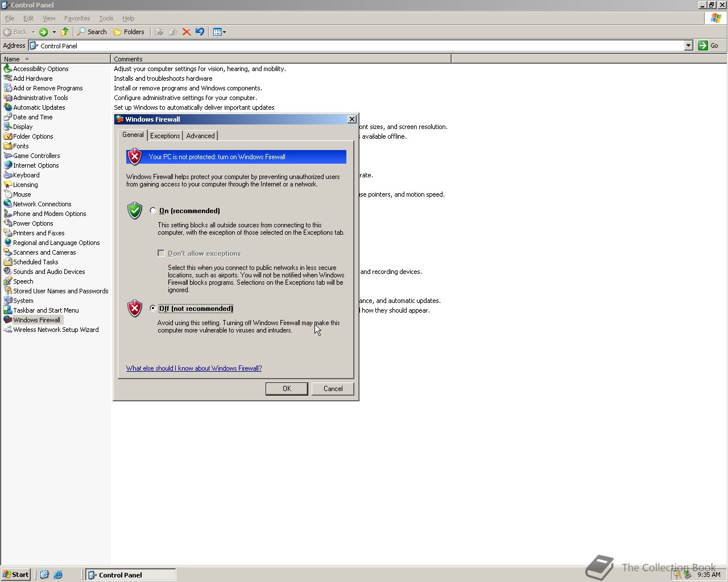Click the Comments column header

pyautogui.click(x=281, y=59)
